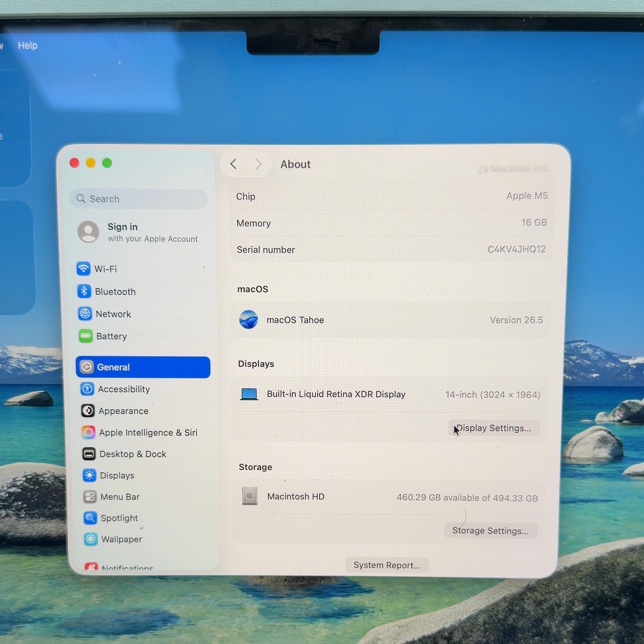Click the Storage Settings... button
This screenshot has width=644, height=644.
[x=490, y=531]
